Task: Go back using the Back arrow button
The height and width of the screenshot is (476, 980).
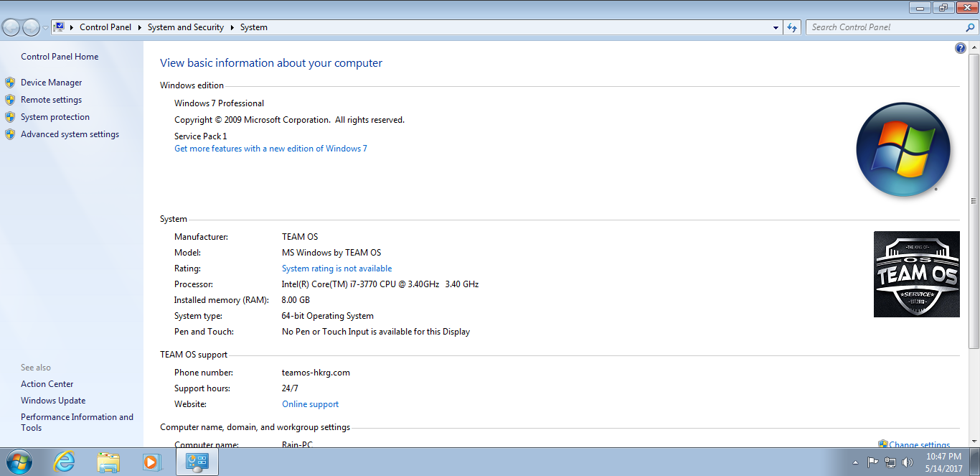Action: (11, 27)
